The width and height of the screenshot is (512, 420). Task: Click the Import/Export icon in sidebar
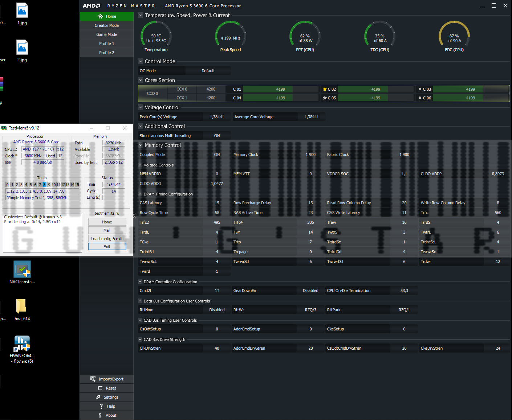click(93, 379)
